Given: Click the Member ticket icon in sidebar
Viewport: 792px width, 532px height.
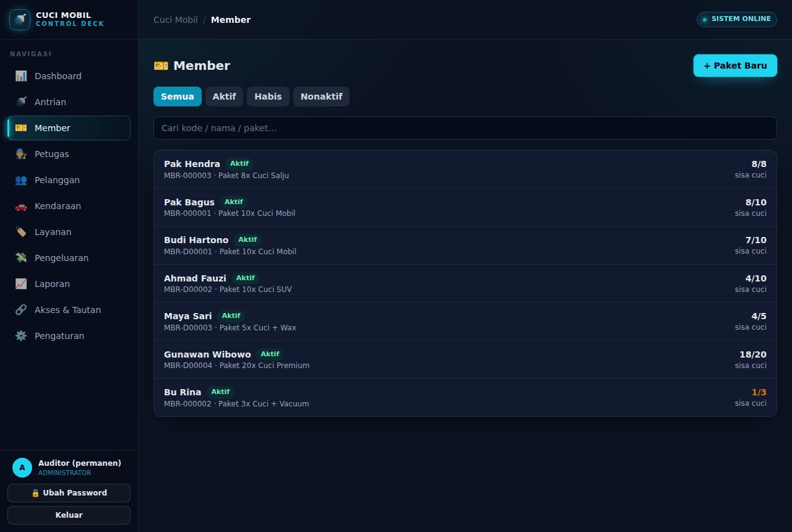Looking at the screenshot, I should tap(21, 128).
